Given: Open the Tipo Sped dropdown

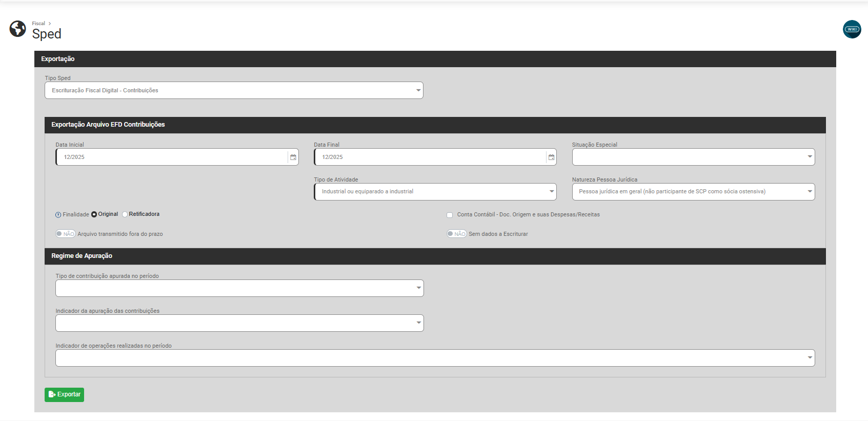Looking at the screenshot, I should coord(234,90).
